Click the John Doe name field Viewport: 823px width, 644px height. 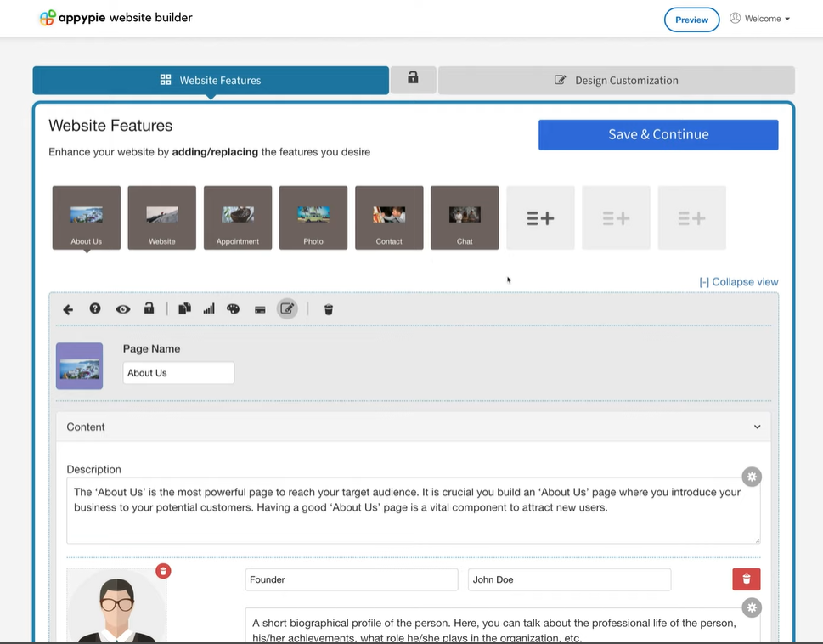570,579
